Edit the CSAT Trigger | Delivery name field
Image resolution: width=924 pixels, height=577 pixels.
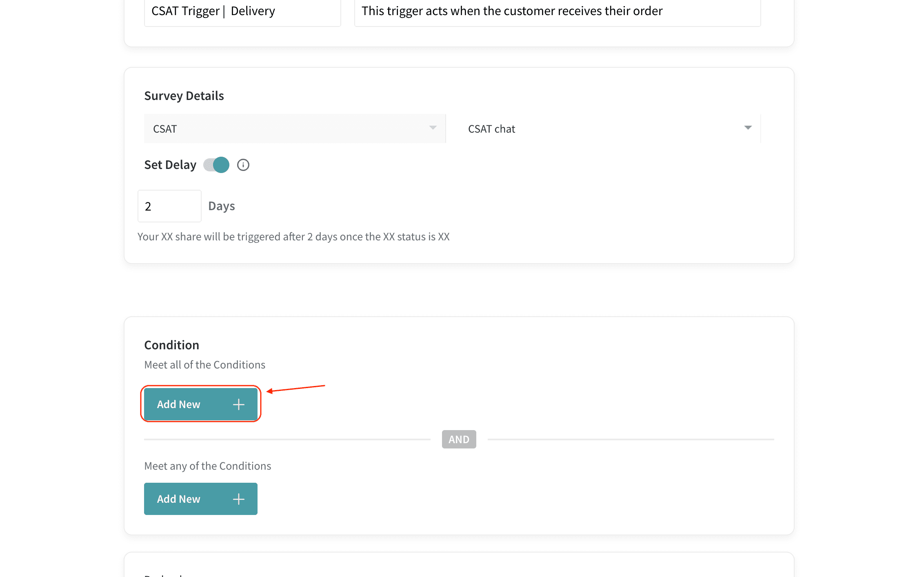(x=242, y=11)
